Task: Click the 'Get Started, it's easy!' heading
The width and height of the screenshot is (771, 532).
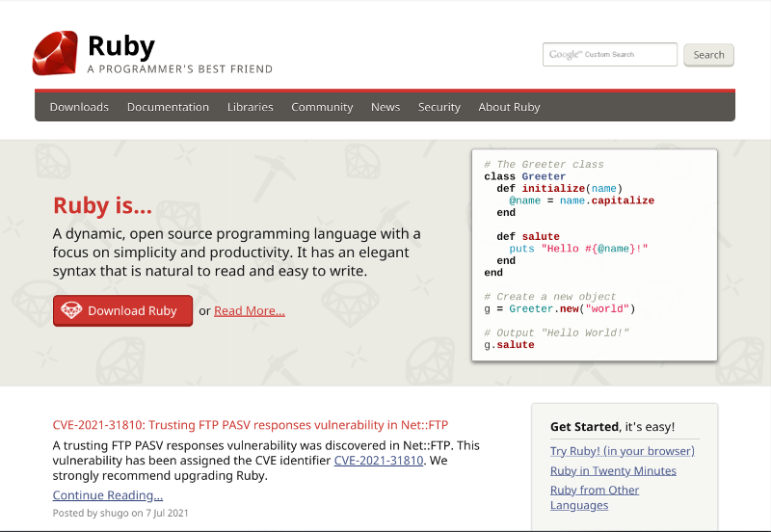Action: (612, 426)
